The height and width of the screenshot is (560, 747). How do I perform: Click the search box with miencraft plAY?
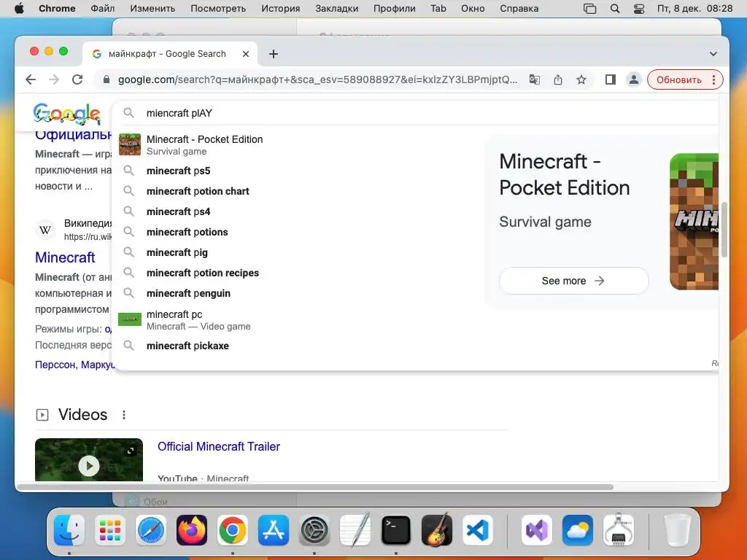point(414,113)
